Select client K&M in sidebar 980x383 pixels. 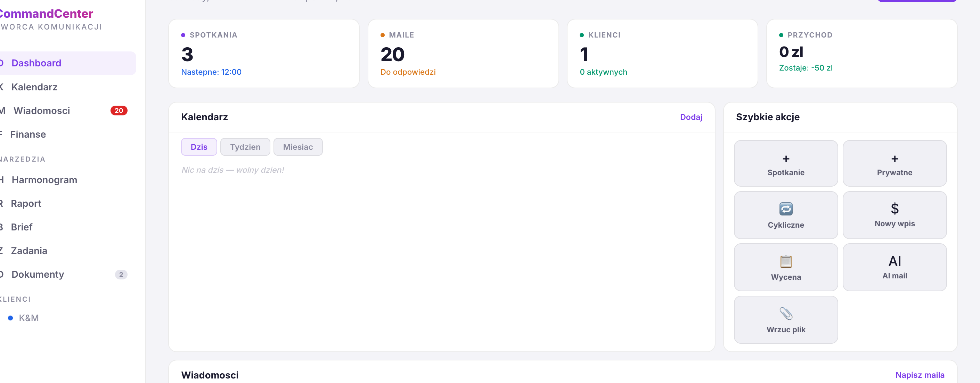click(29, 318)
